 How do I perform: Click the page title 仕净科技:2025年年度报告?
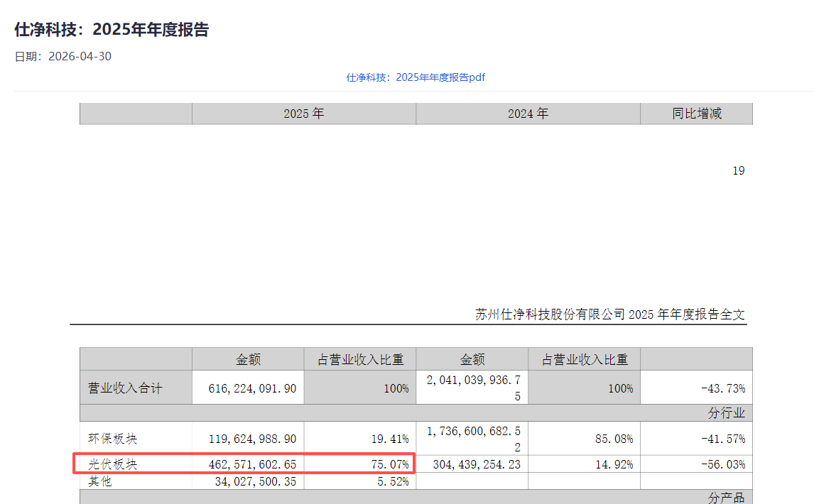pos(112,30)
